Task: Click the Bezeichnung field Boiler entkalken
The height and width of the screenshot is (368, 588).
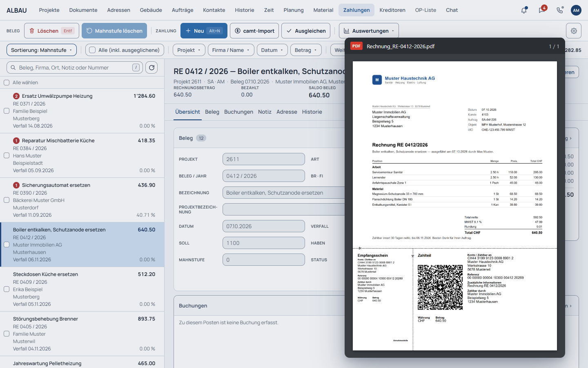Action: tap(283, 193)
